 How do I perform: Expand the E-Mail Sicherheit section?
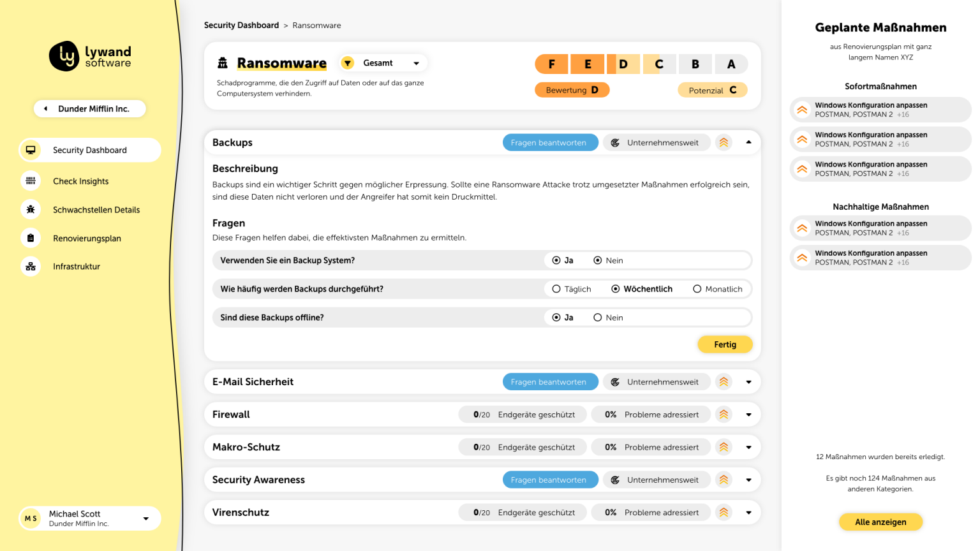tap(748, 382)
